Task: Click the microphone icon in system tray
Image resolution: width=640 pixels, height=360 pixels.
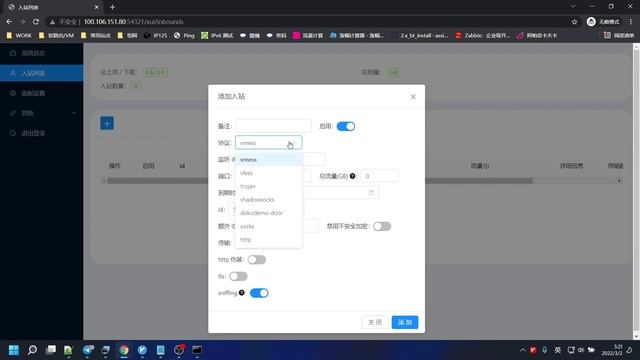Action: click(544, 350)
